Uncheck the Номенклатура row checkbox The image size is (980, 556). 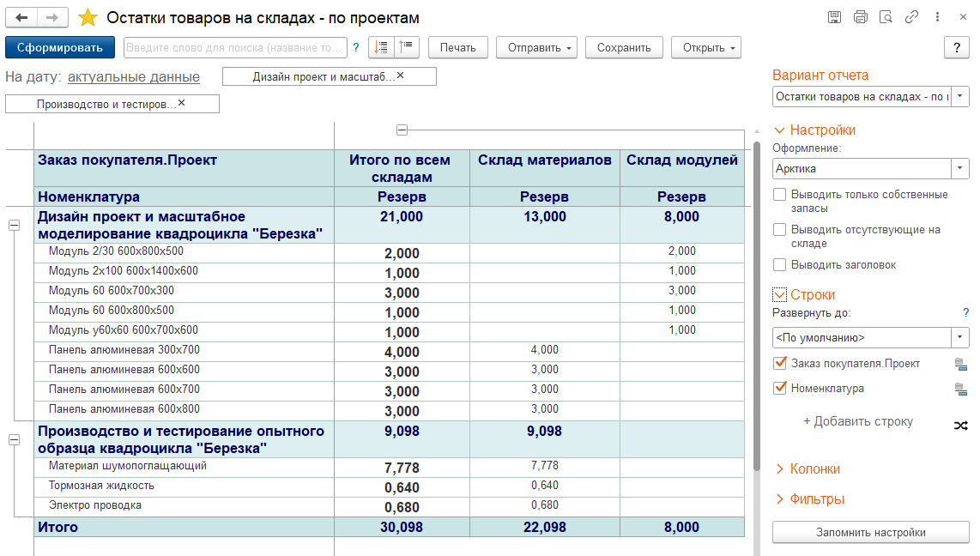coord(779,388)
